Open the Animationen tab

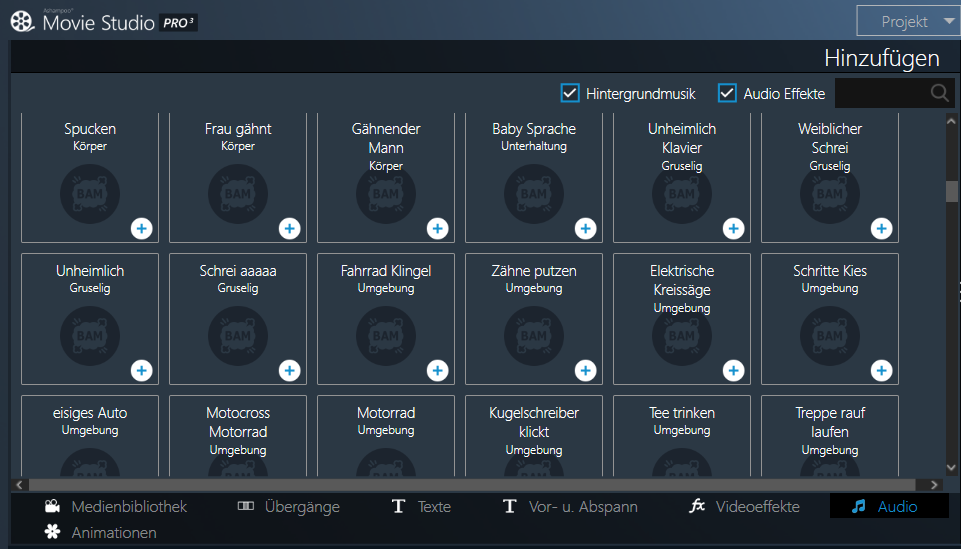pyautogui.click(x=101, y=532)
